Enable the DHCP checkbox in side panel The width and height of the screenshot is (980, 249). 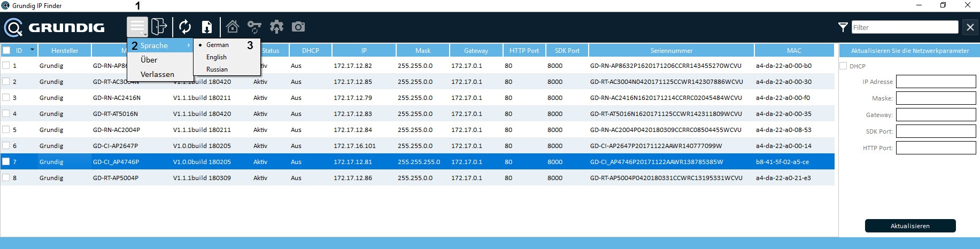pos(843,66)
